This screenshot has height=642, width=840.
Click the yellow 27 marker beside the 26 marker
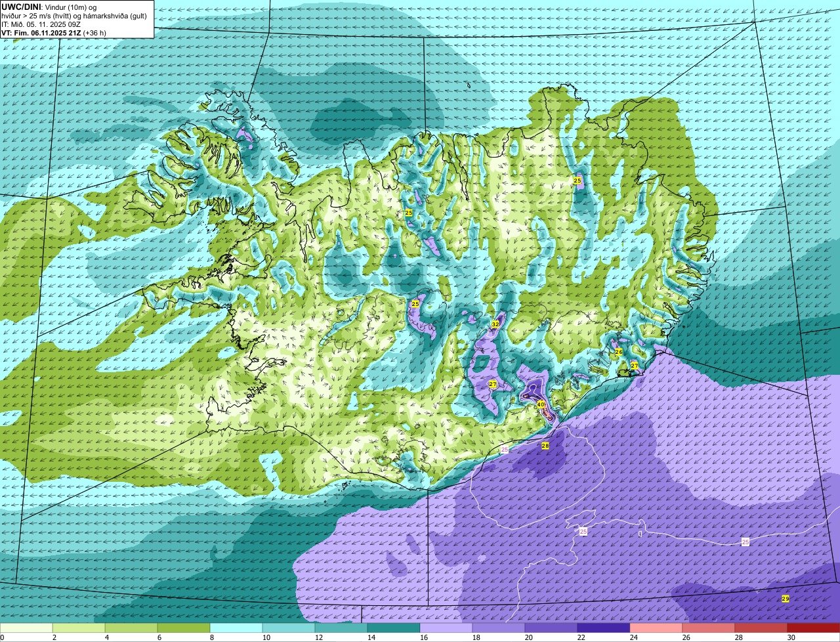[635, 366]
